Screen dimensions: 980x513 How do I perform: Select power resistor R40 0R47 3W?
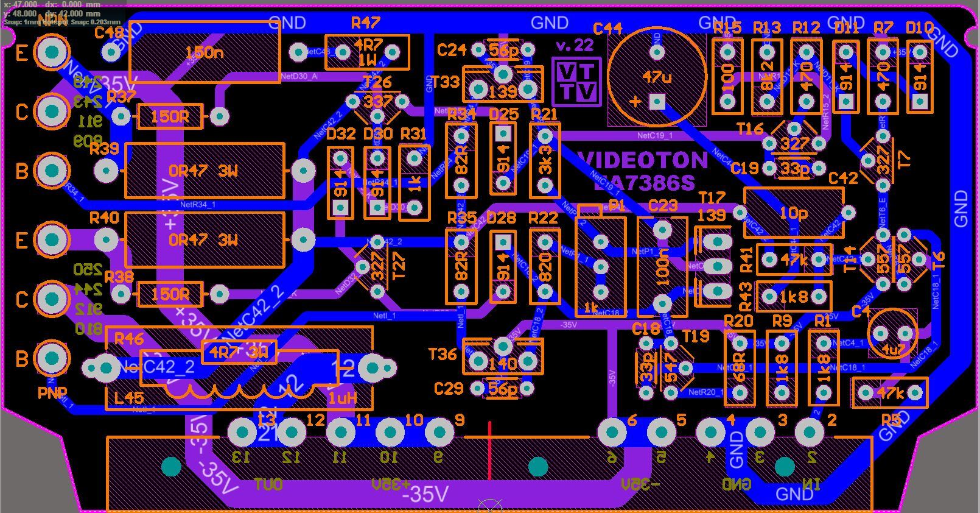tap(205, 240)
